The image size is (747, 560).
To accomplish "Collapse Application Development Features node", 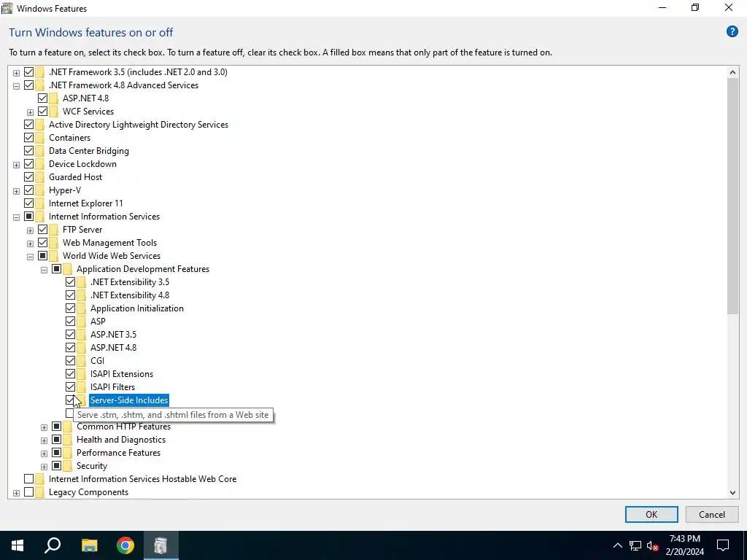I will click(x=44, y=270).
